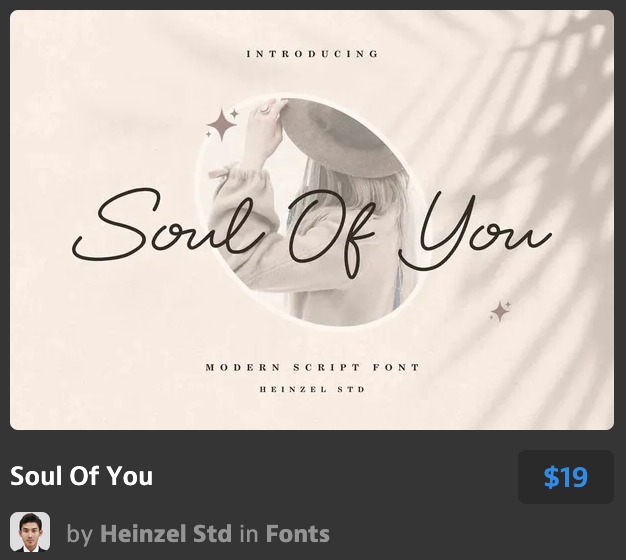The width and height of the screenshot is (626, 560).
Task: Click the word "in" before Fonts
Action: tap(248, 534)
